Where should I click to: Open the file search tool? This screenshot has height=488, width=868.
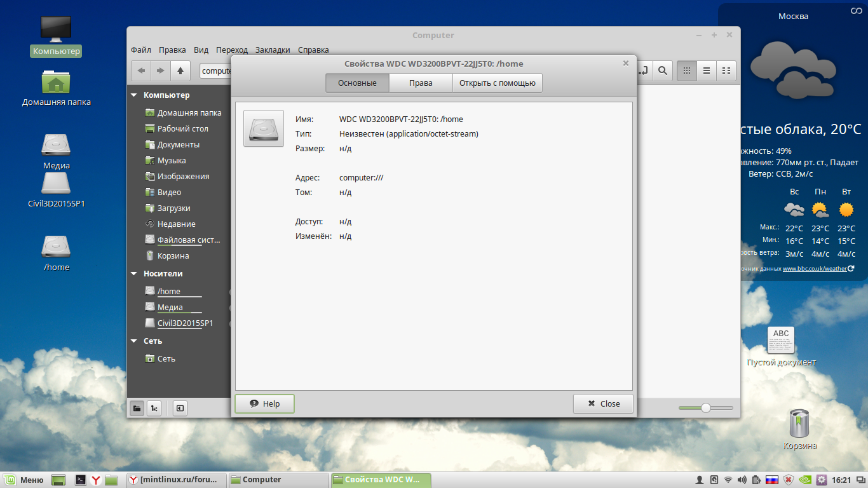662,71
